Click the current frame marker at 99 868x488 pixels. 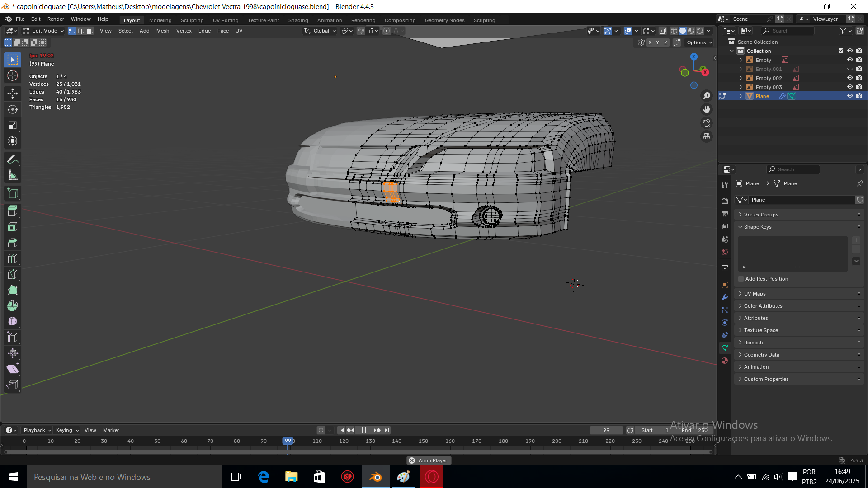point(288,441)
